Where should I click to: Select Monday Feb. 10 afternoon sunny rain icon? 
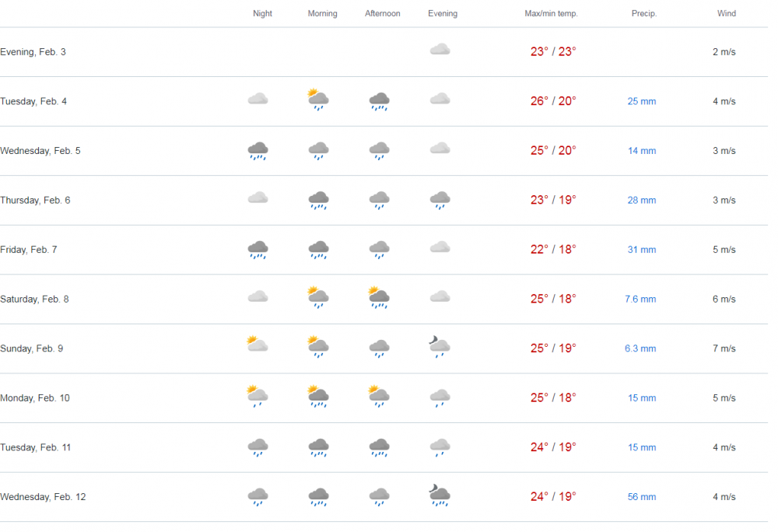(x=379, y=397)
